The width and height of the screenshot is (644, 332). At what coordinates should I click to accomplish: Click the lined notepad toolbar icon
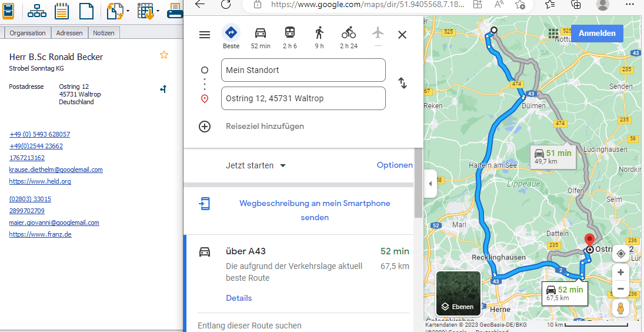62,11
